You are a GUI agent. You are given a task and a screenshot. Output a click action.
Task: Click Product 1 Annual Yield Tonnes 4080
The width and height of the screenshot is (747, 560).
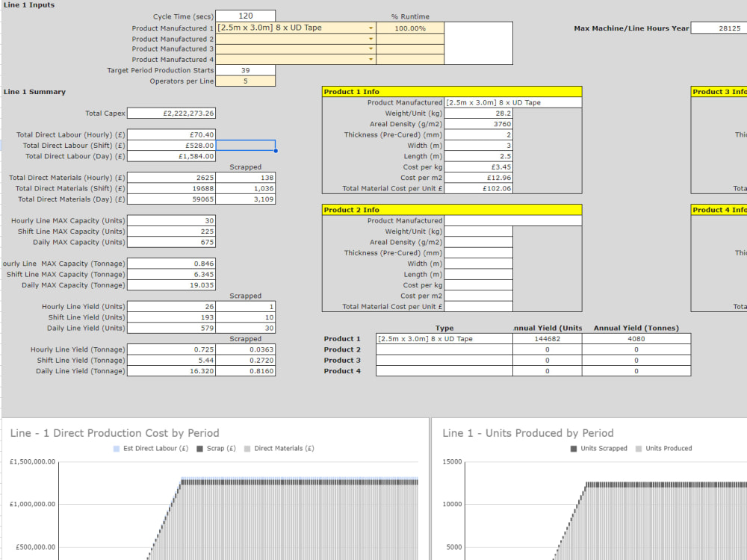pyautogui.click(x=636, y=339)
